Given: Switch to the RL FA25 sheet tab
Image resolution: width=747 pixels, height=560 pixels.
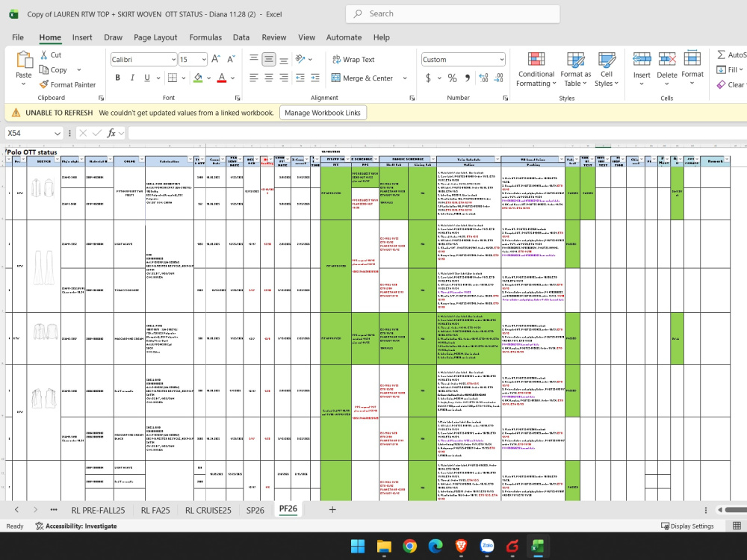Looking at the screenshot, I should click(x=155, y=510).
